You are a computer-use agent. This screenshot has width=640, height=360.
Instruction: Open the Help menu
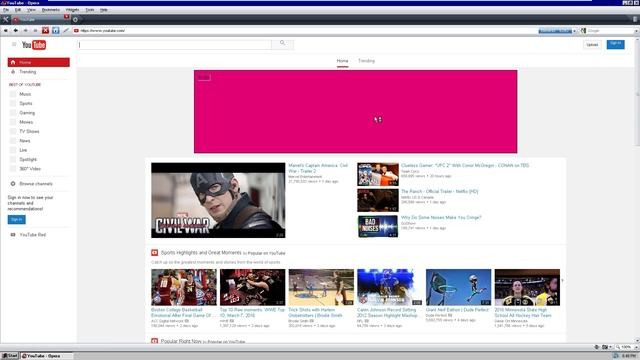point(104,10)
